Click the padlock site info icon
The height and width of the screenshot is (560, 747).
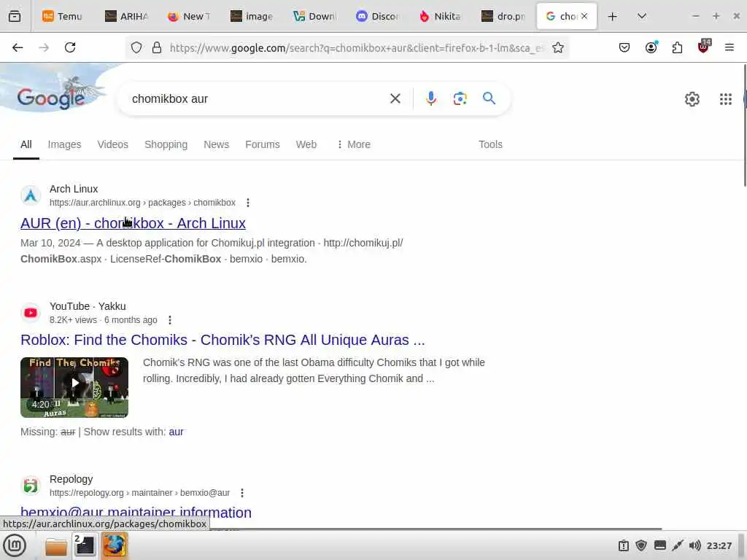[156, 47]
